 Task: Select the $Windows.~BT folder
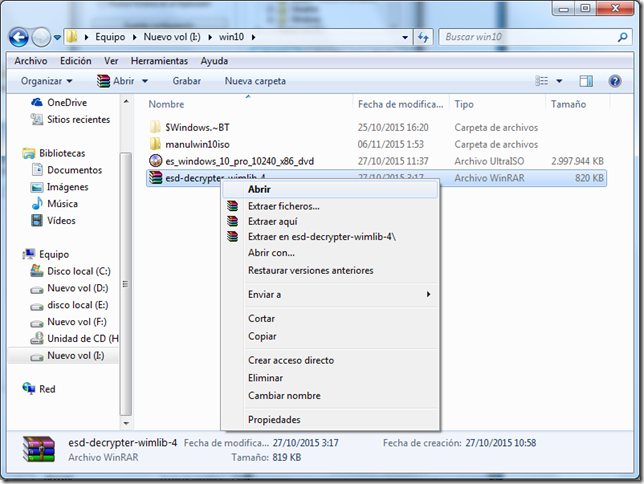tap(197, 127)
